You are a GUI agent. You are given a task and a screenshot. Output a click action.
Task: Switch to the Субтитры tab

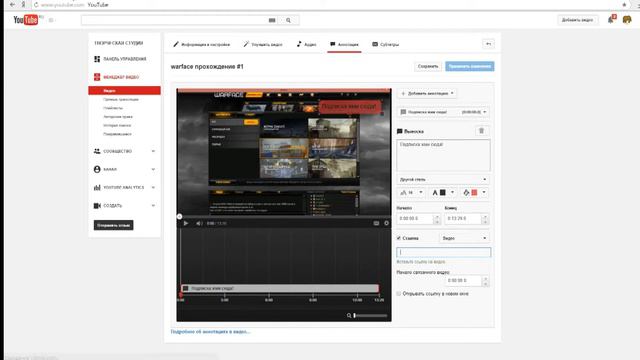click(386, 44)
